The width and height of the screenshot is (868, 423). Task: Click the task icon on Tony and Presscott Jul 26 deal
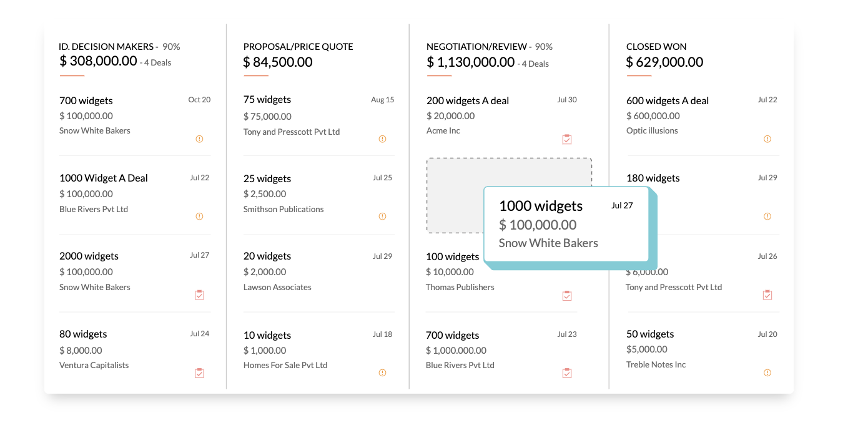767,294
